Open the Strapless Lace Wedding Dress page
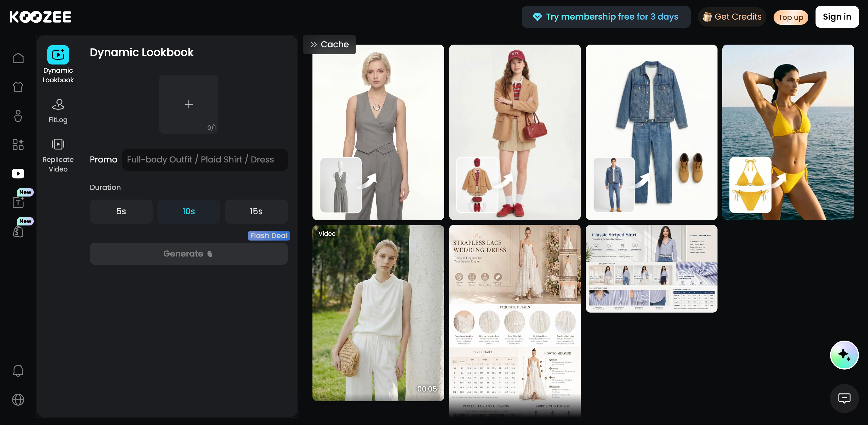Screen dimensions: 868x425 [x=515, y=321]
